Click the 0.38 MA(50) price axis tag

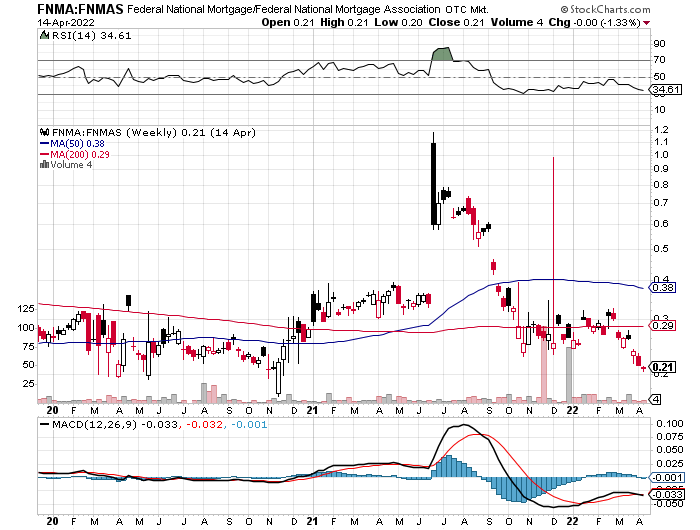coord(662,287)
